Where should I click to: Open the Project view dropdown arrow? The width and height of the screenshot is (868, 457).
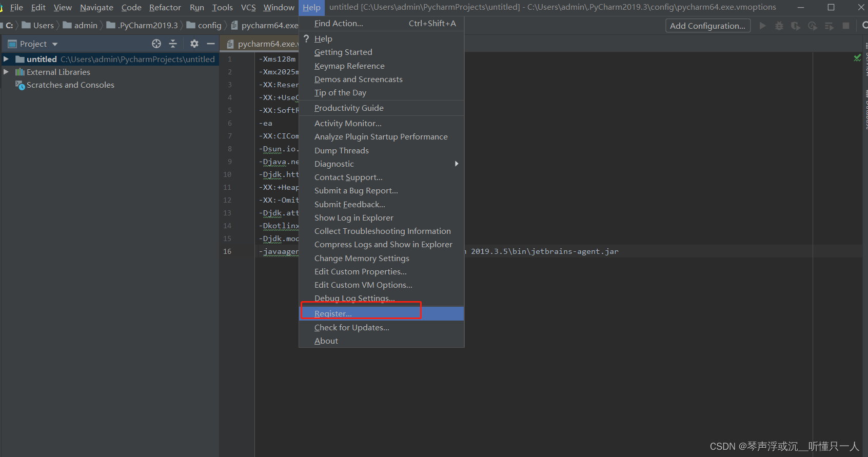(x=55, y=44)
